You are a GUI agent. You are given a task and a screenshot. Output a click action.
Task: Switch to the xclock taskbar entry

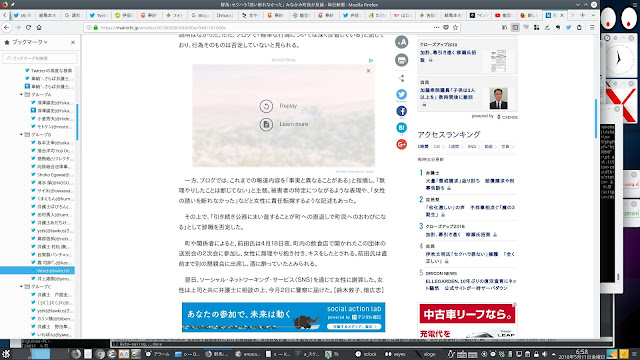pos(366,354)
